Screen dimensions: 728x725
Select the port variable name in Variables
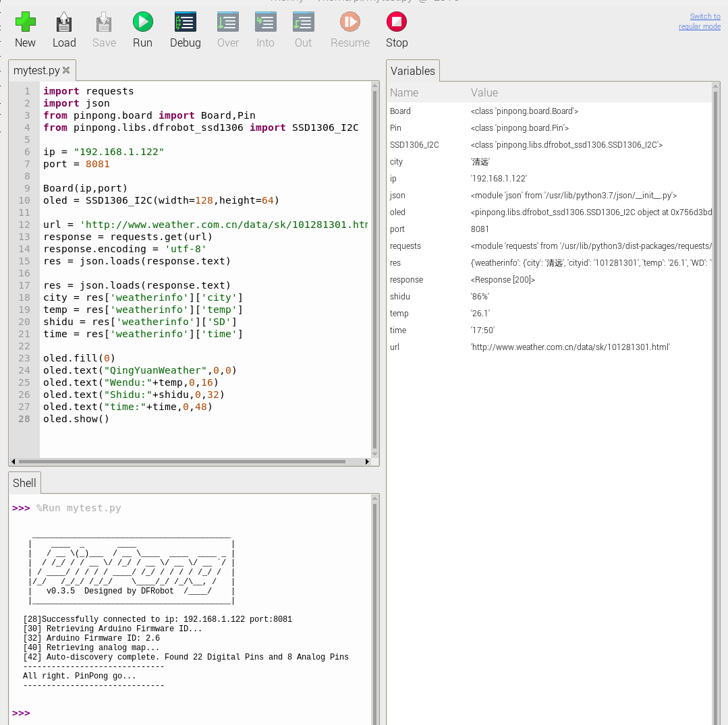397,229
